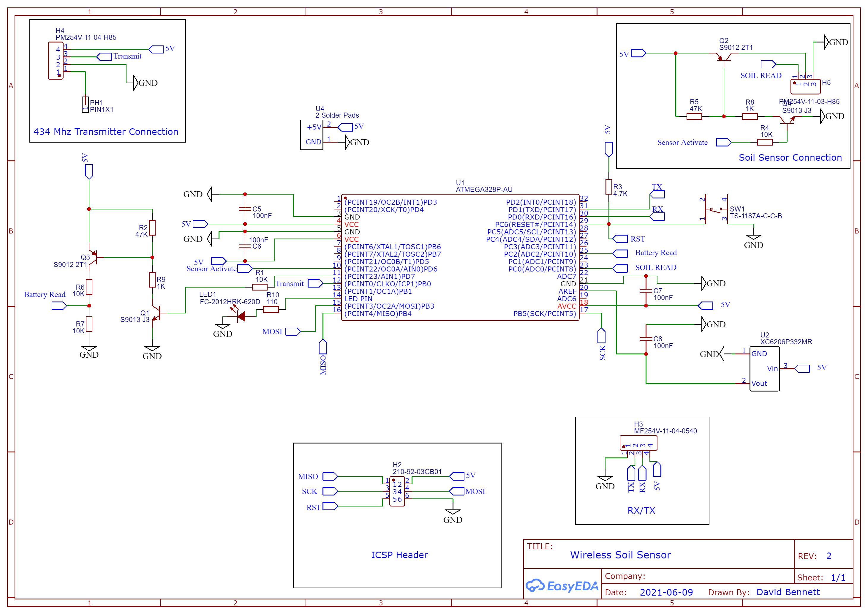Select the U4 solder pads component

312,135
